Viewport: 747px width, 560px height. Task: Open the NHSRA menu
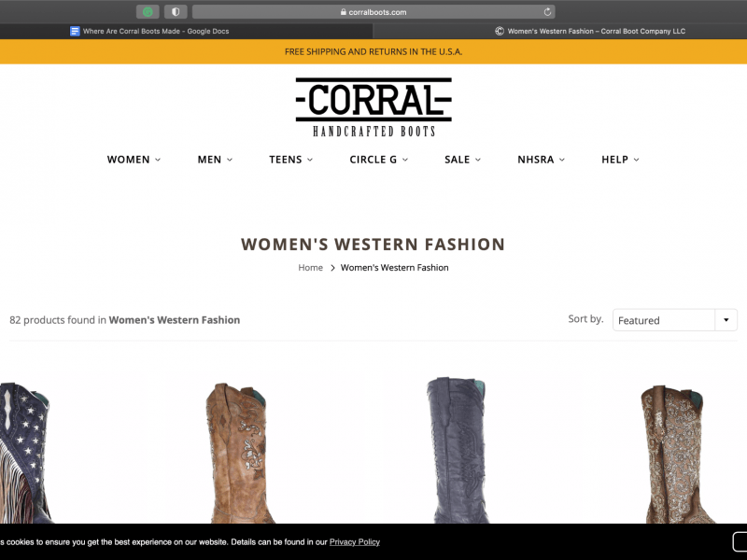point(542,160)
